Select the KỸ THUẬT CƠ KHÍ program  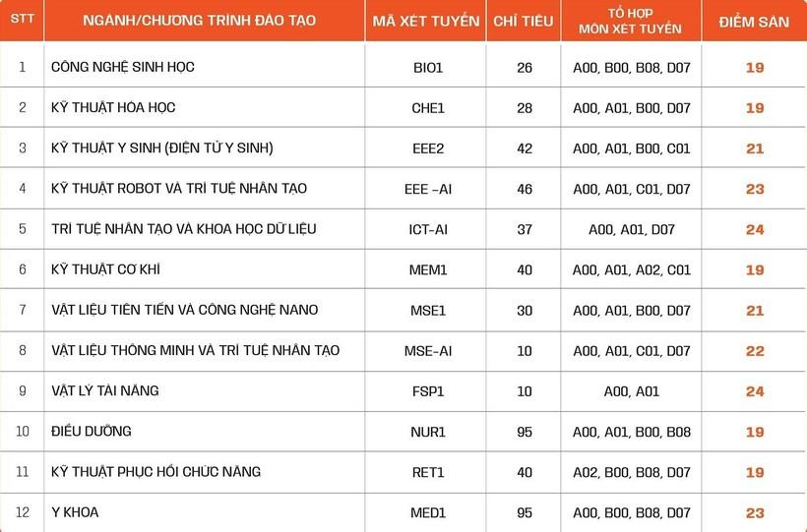point(105,269)
